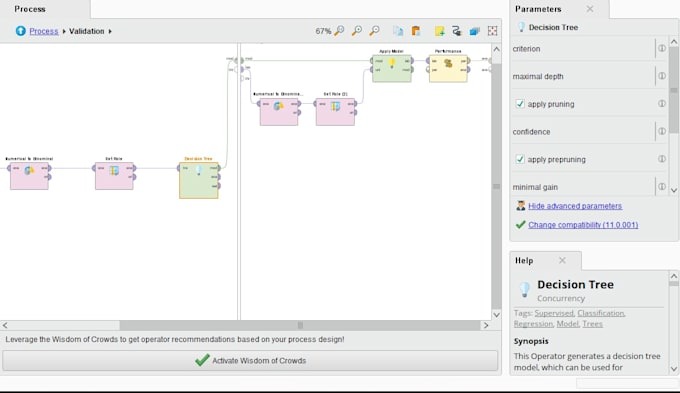
Task: Open the operator arrangement icon
Action: (x=474, y=31)
